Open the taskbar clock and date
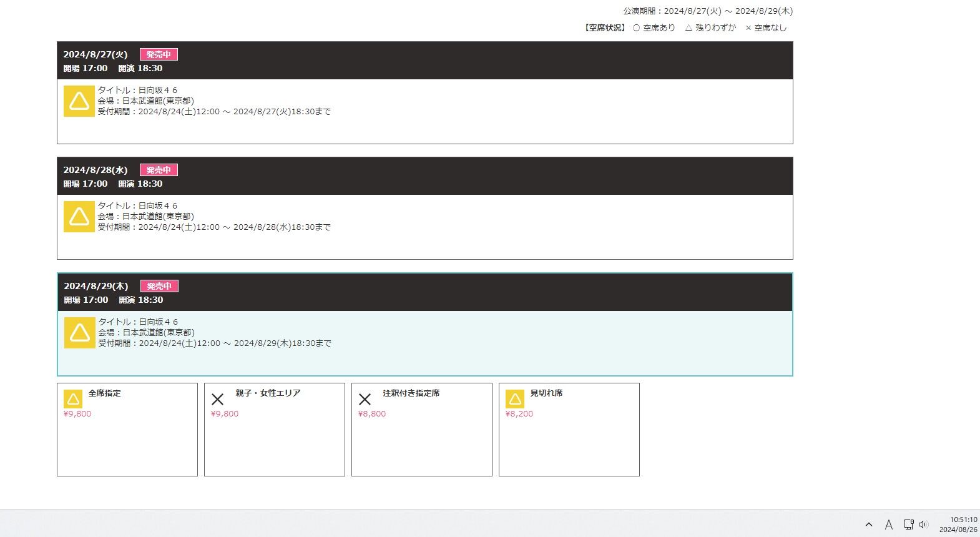Screen dimensions: 980x537 point(958,525)
